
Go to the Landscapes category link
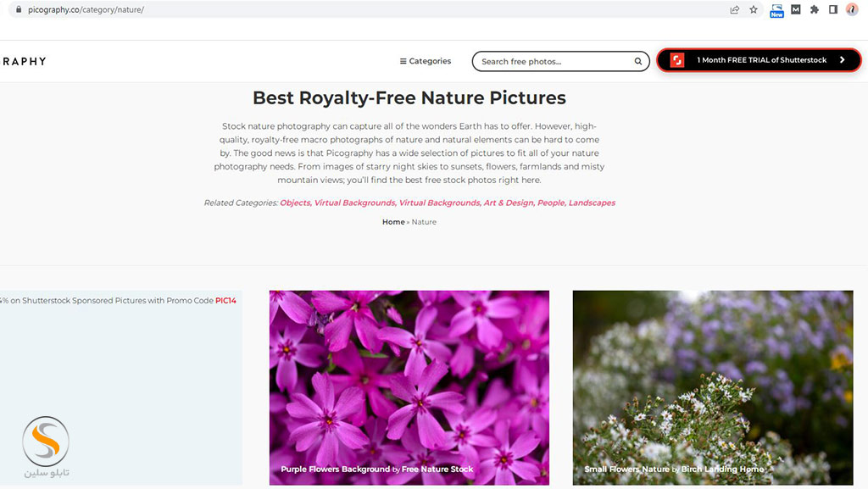coord(592,203)
